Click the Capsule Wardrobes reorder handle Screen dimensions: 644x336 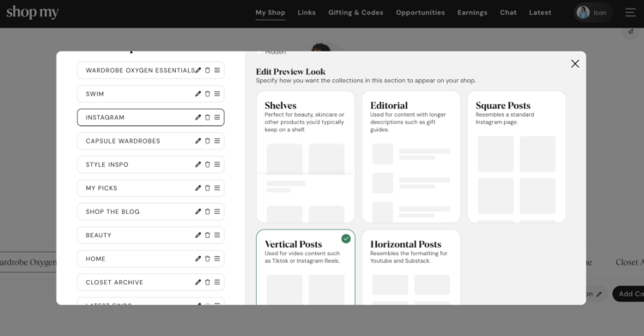(x=217, y=141)
